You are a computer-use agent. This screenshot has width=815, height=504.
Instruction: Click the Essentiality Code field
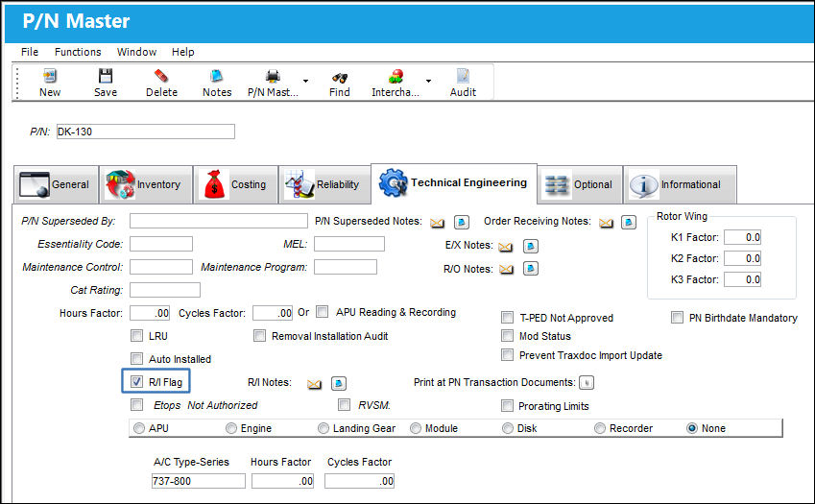click(x=161, y=244)
